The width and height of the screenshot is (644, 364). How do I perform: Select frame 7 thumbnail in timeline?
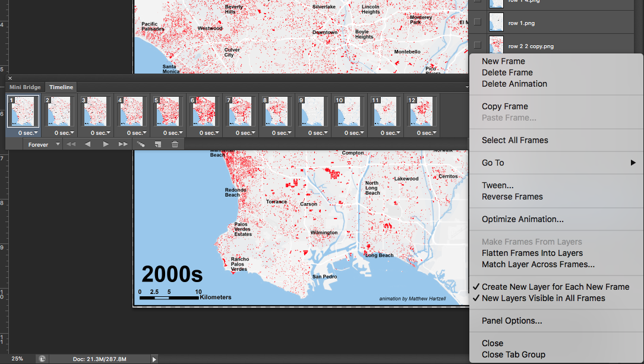[240, 111]
